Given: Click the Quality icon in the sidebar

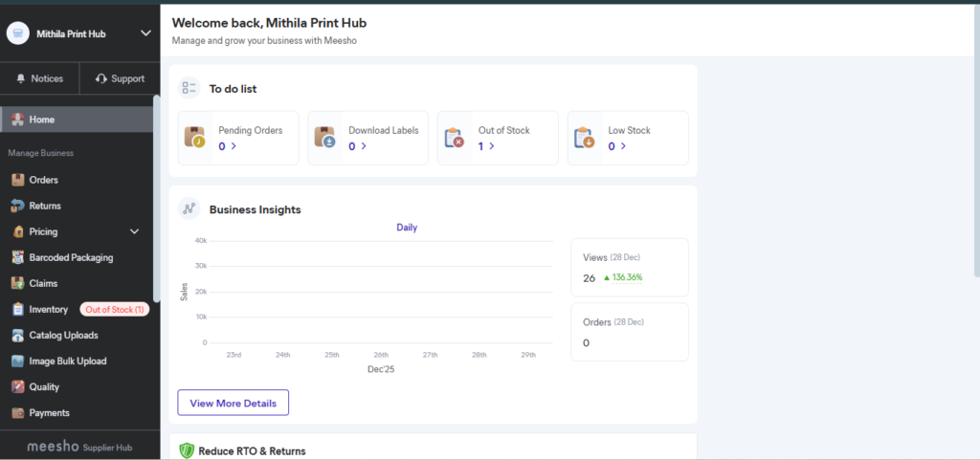Looking at the screenshot, I should pyautogui.click(x=17, y=387).
